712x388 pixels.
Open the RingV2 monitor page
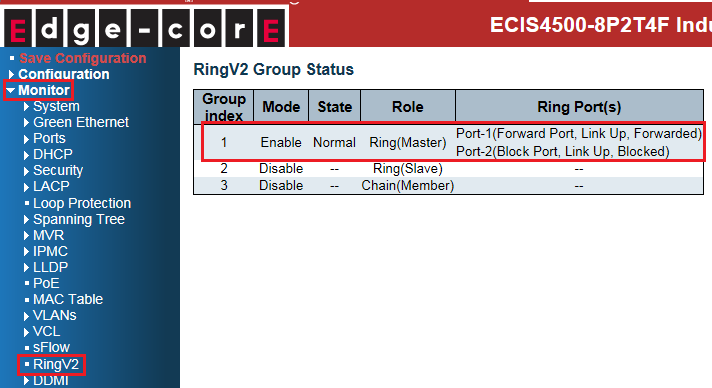click(56, 364)
